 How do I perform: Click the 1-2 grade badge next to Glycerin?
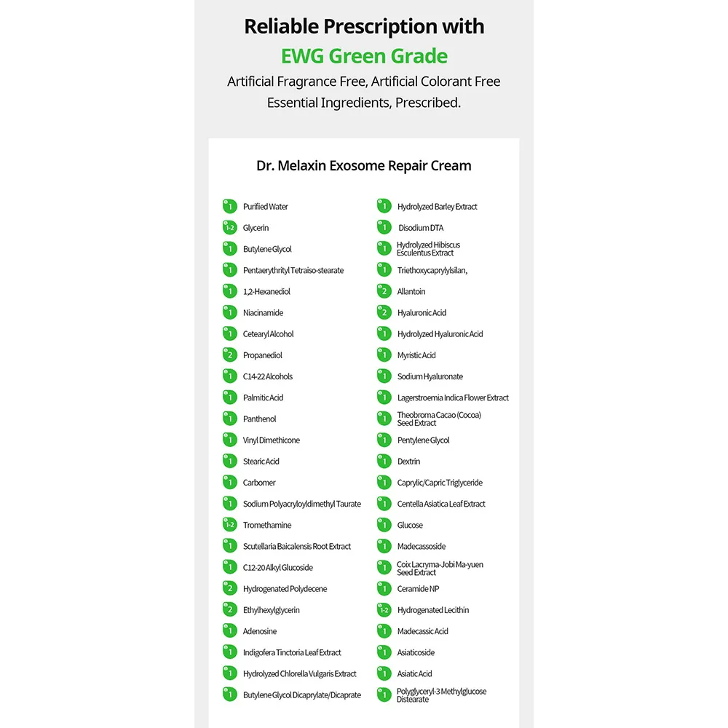click(x=230, y=227)
